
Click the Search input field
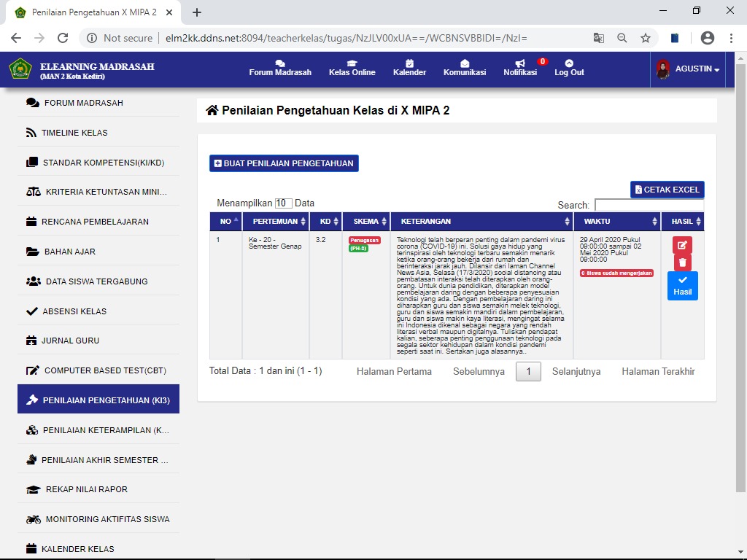tap(649, 206)
